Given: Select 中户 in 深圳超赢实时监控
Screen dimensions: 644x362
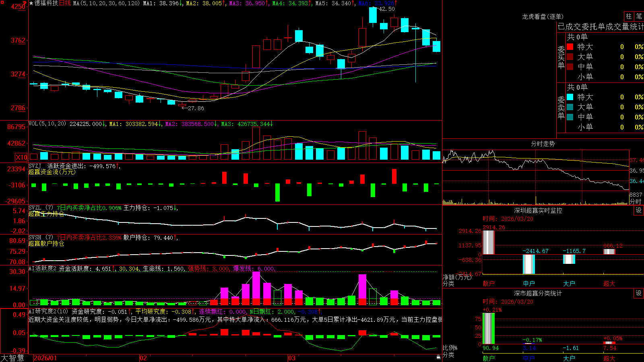Looking at the screenshot, I should click(x=529, y=284).
